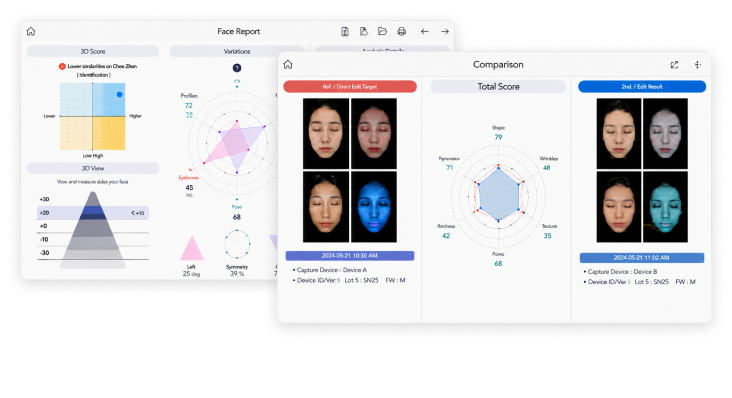Click 'Capture Device : Device A' text
Viewport: 732px width, 398px height.
[x=331, y=270]
